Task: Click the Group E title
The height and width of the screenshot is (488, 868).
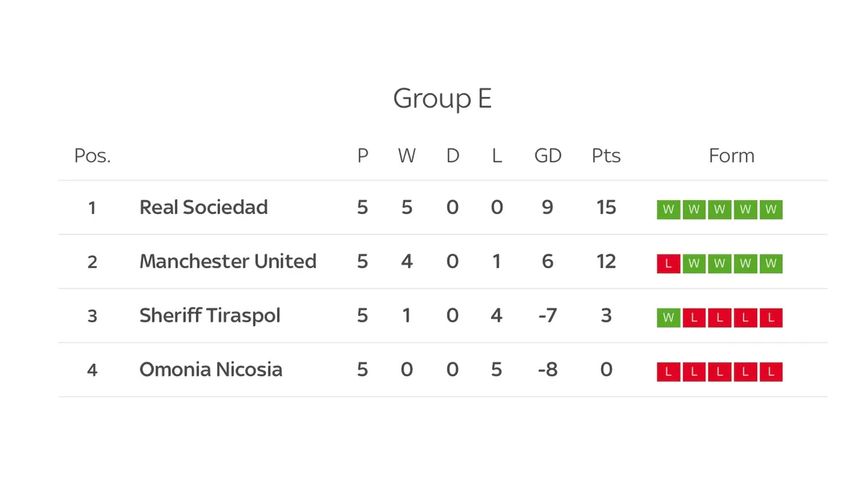Action: [x=442, y=98]
